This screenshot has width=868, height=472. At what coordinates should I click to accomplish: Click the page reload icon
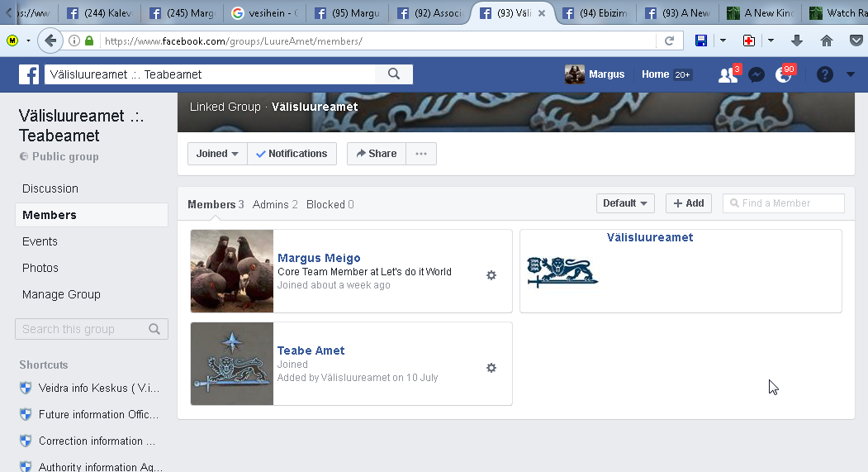[x=669, y=41]
